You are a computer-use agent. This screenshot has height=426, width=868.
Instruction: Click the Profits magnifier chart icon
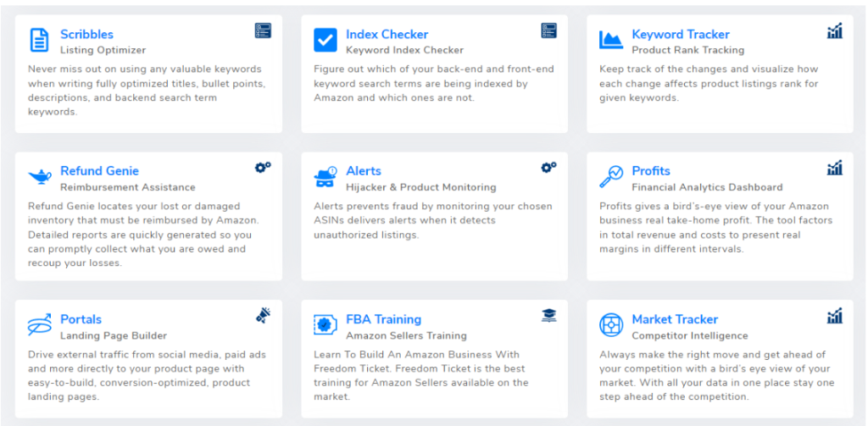click(x=611, y=177)
